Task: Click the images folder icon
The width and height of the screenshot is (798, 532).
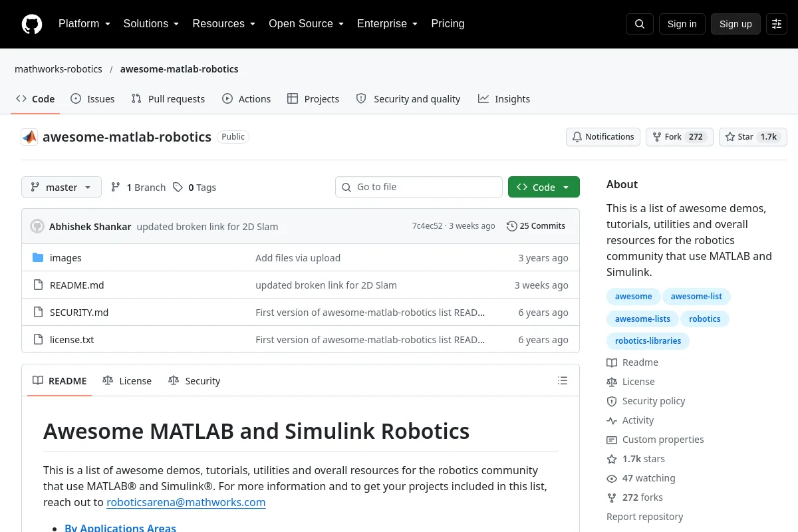Action: coord(38,258)
